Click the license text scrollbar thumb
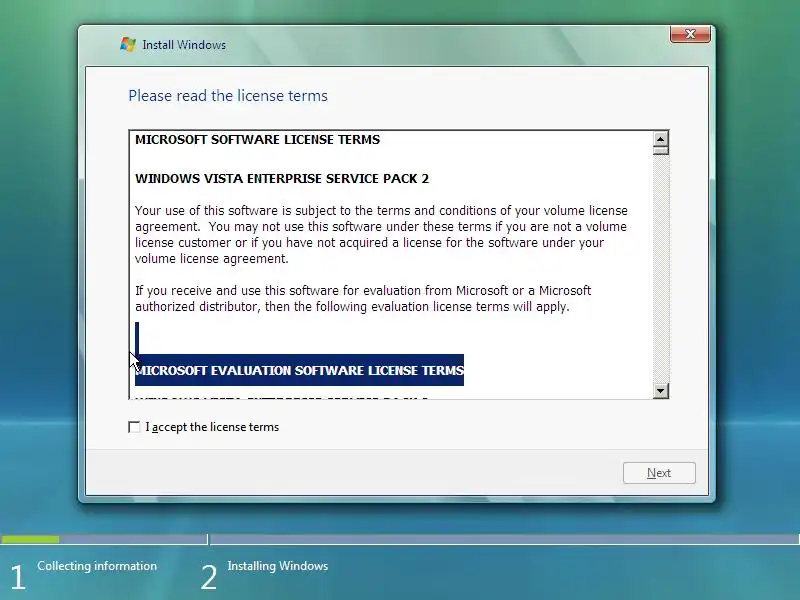Image resolution: width=800 pixels, height=600 pixels. tap(661, 151)
